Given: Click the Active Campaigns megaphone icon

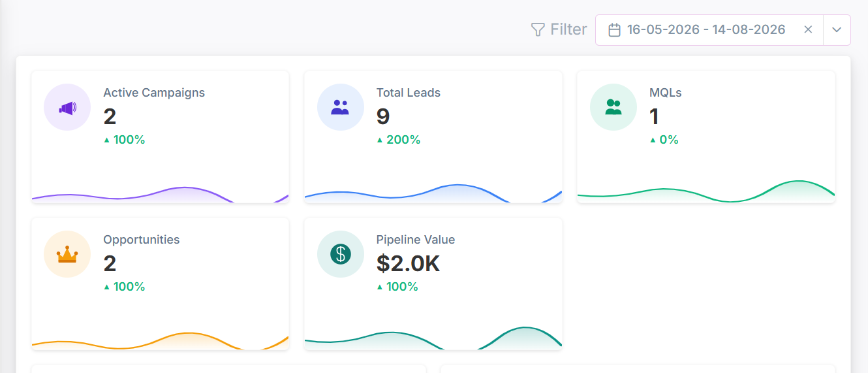Looking at the screenshot, I should pyautogui.click(x=67, y=108).
